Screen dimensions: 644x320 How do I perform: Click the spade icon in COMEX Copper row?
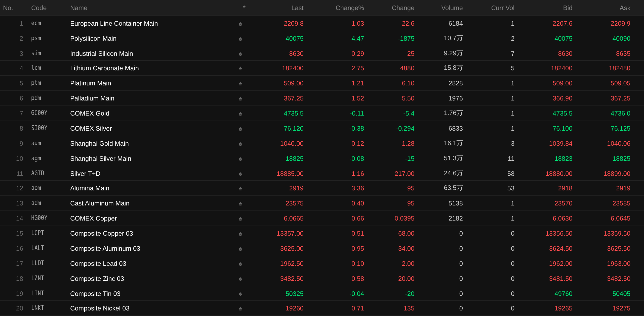pos(240,219)
